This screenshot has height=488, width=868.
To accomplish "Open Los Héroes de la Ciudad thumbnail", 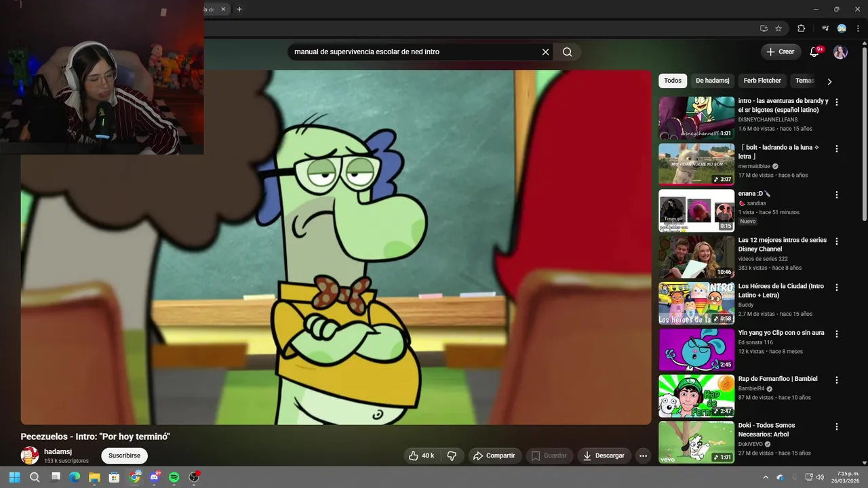I will 696,303.
